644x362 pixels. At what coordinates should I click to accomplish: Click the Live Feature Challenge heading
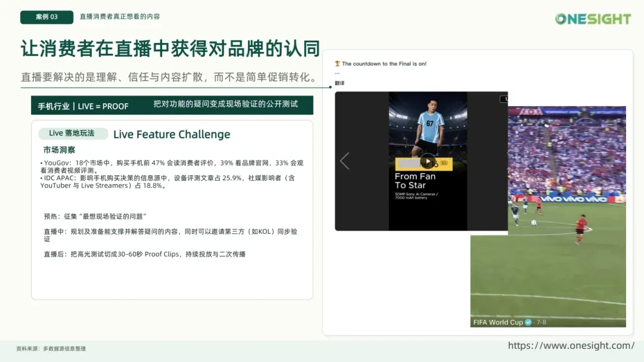[172, 134]
